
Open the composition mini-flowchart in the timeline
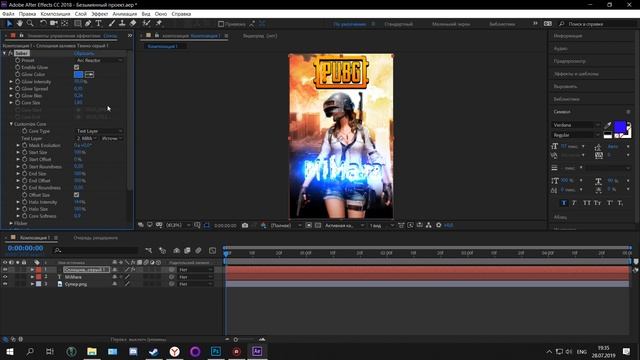tap(149, 250)
